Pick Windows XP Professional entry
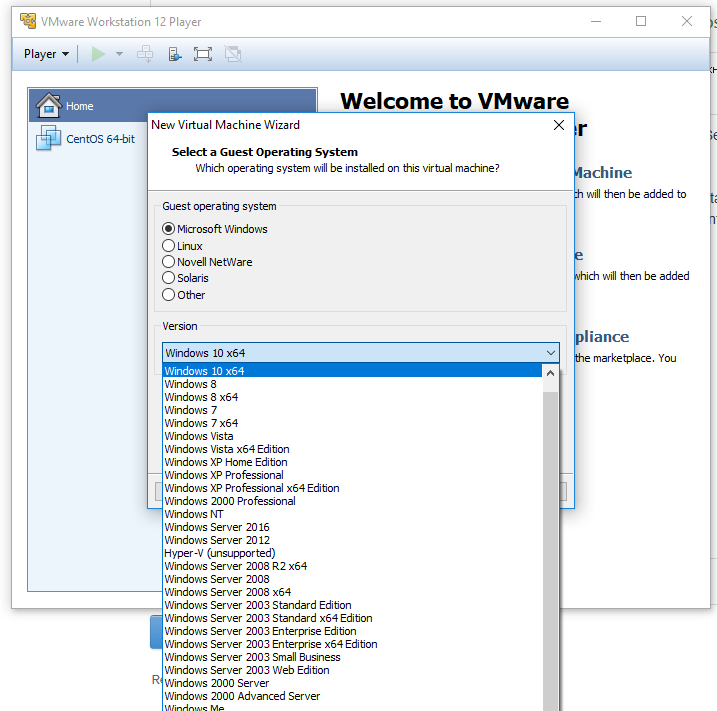 click(353, 475)
